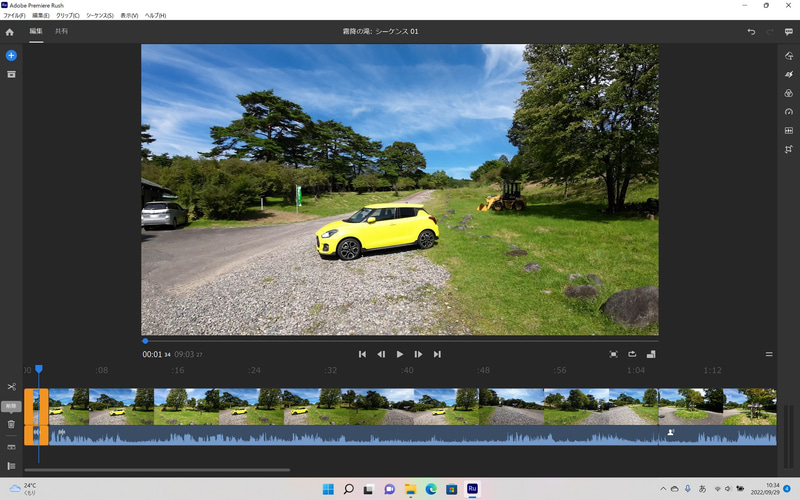Expand the track controls icon
The image size is (800, 500).
[11, 447]
